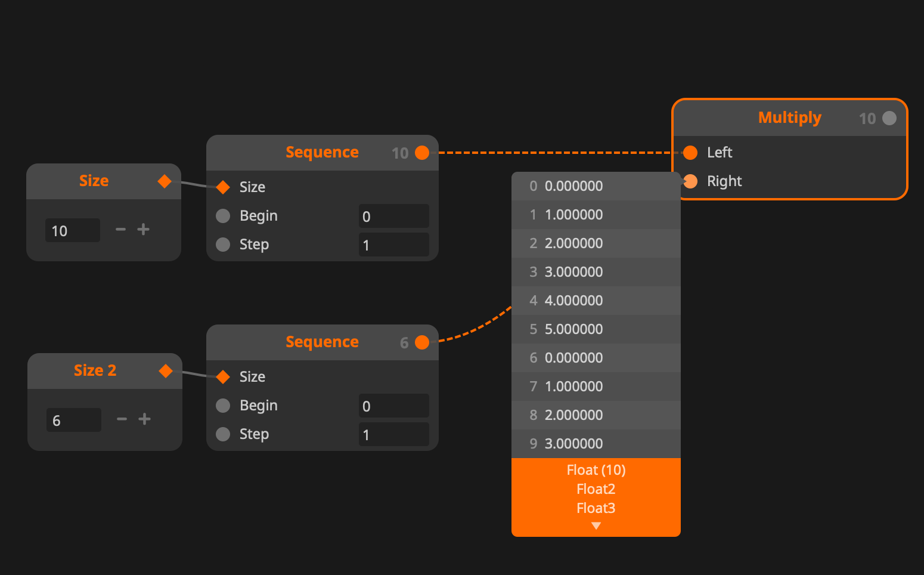The image size is (924, 575).
Task: Toggle the Begin port on top Sequence
Action: pos(223,216)
